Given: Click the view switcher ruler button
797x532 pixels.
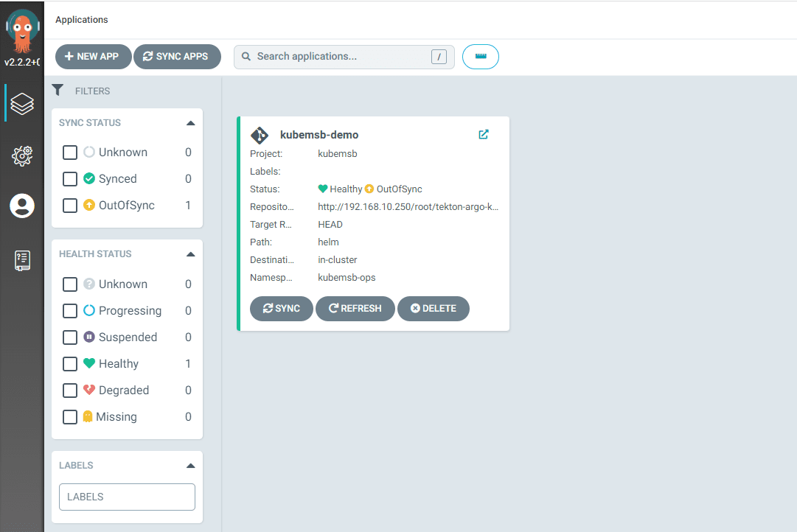Looking at the screenshot, I should [480, 57].
